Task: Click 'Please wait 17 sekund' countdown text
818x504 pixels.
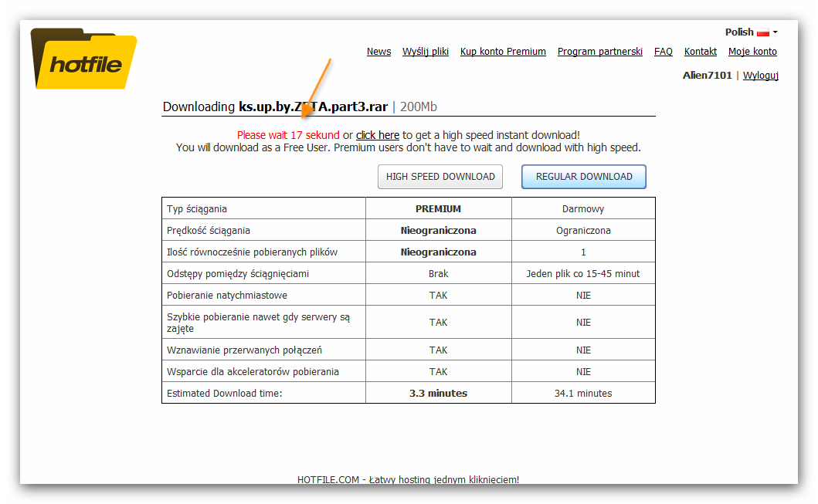Action: (x=288, y=135)
